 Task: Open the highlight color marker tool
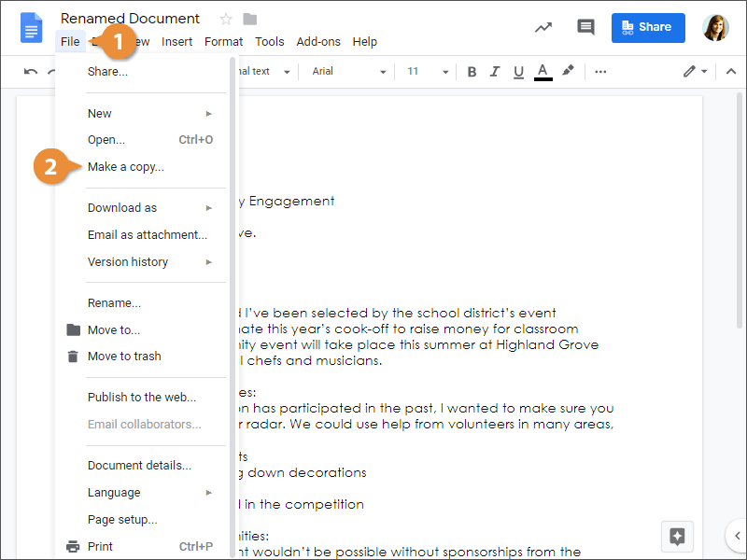point(568,71)
